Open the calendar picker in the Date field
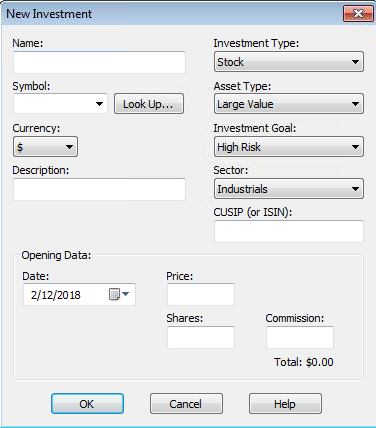Screen dimensions: 376x428 point(119,294)
